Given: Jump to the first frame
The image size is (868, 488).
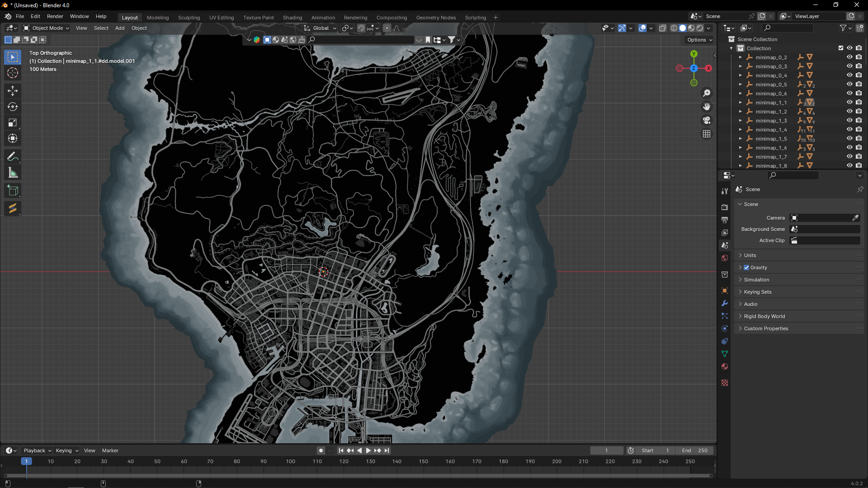Looking at the screenshot, I should 341,450.
